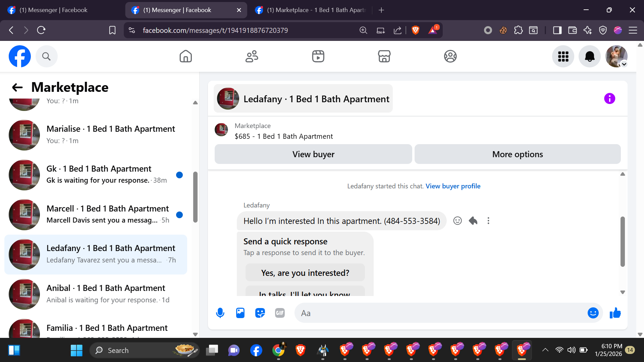Click the View buyer button
The width and height of the screenshot is (644, 362).
313,154
